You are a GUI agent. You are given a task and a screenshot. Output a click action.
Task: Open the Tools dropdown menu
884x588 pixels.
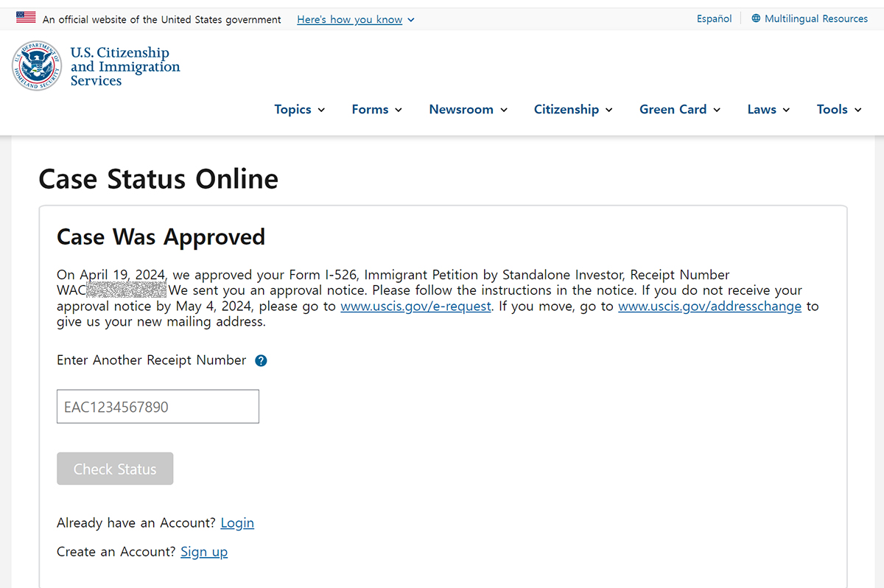[839, 109]
